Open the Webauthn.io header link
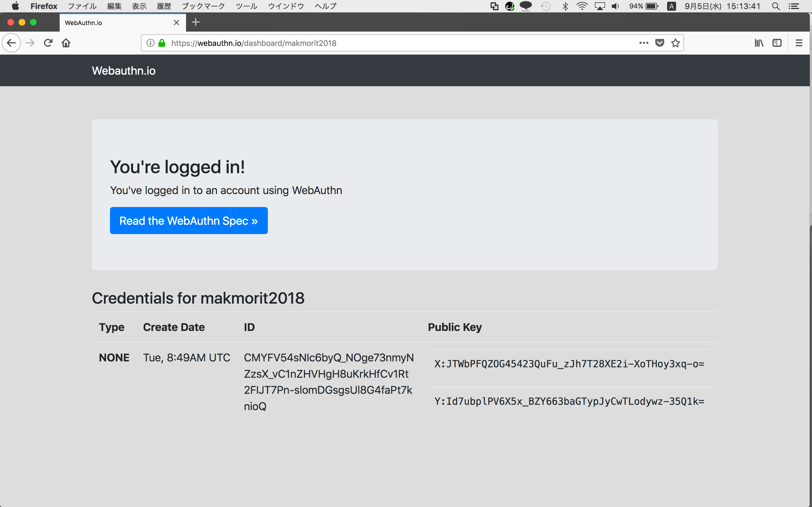This screenshot has width=812, height=507. click(x=123, y=70)
